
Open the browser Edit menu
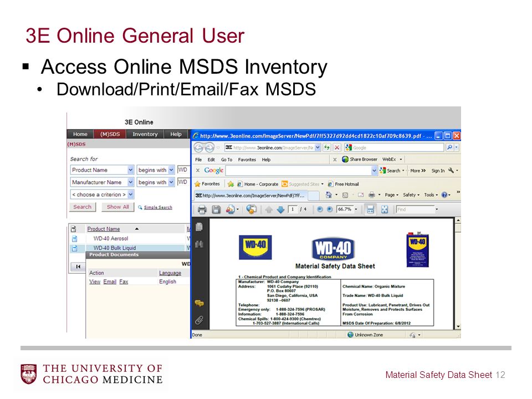[211, 160]
